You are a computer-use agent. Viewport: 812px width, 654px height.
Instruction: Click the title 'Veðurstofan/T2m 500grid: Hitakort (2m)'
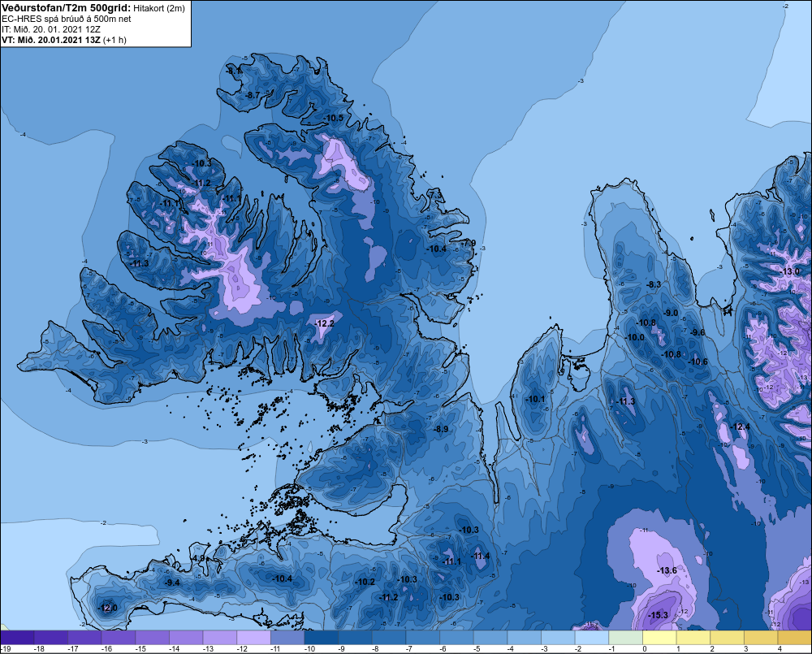[93, 8]
